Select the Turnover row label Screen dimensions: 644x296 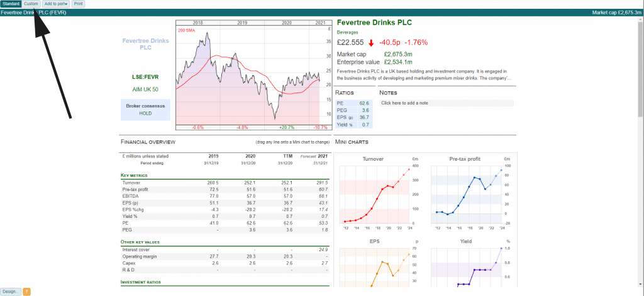[x=131, y=183]
